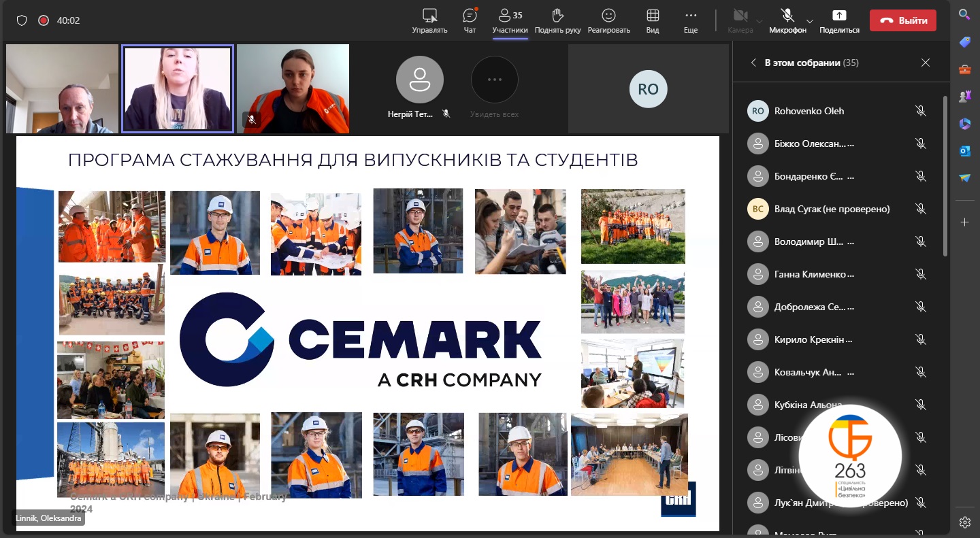Open the Вид layout view menu
The image size is (980, 538).
click(x=653, y=20)
